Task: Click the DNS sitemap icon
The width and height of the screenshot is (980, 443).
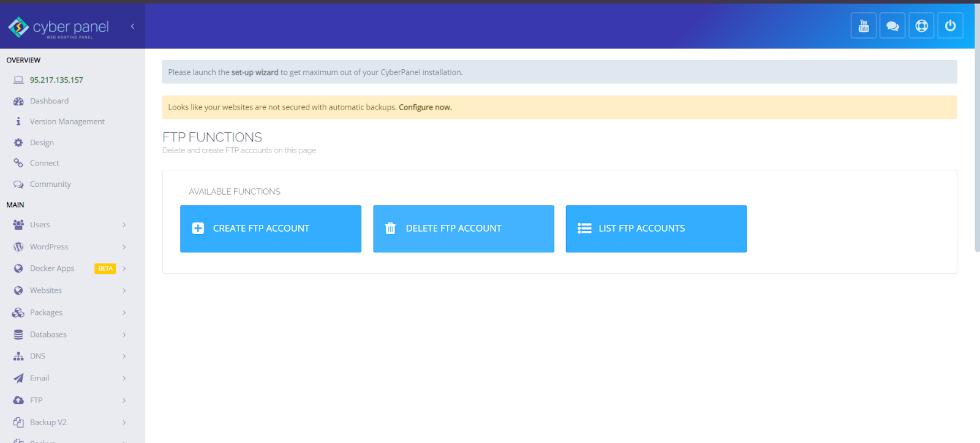Action: pyautogui.click(x=18, y=356)
